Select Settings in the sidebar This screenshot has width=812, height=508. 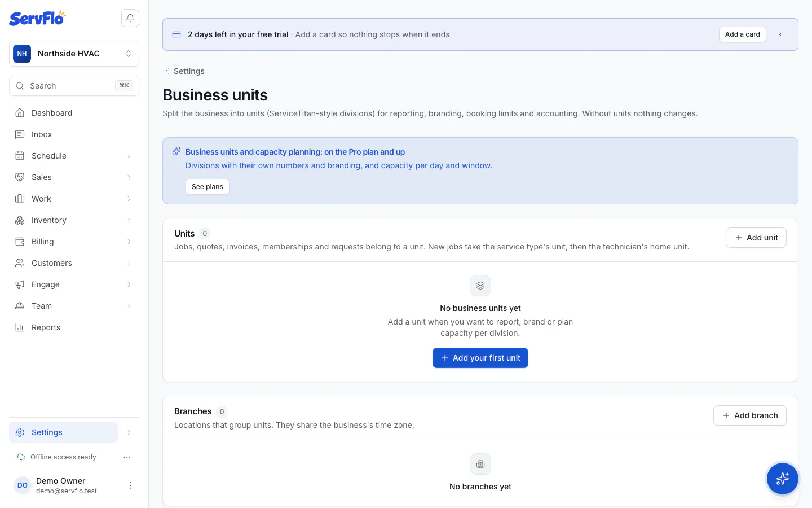(63, 432)
